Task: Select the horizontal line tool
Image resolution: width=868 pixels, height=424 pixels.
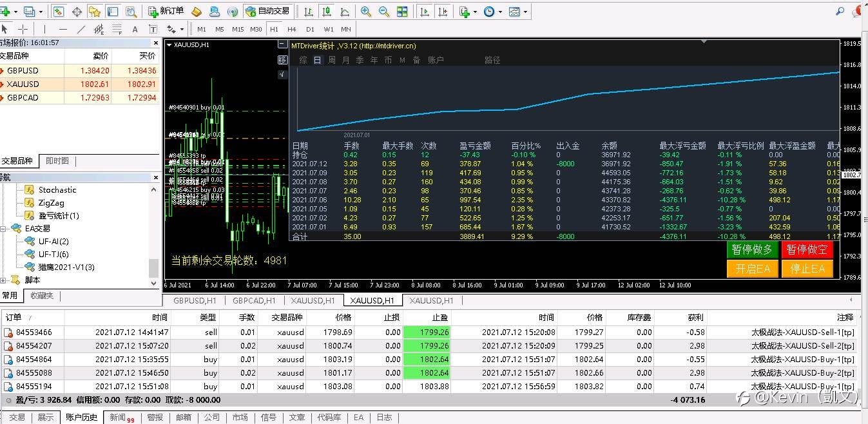Action: point(63,29)
